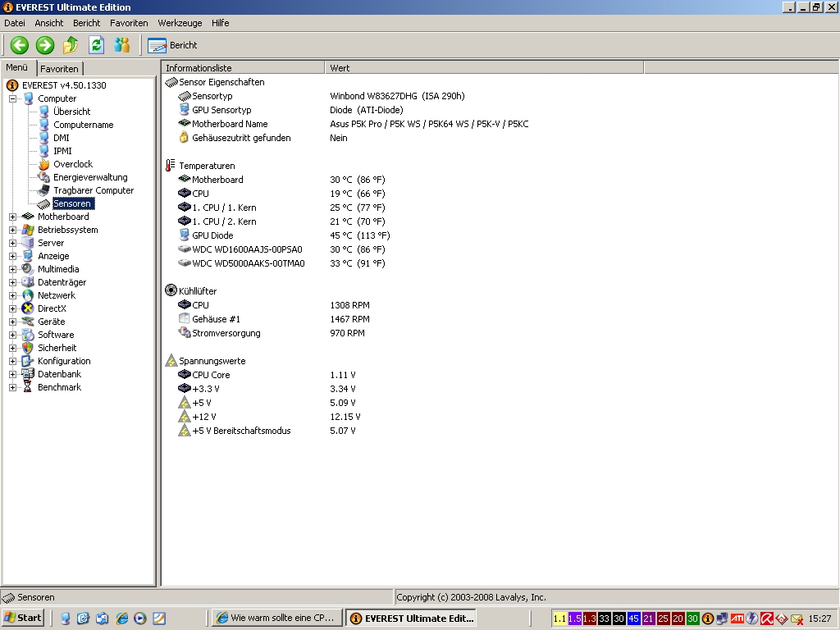Open the Ansicht menu
The image size is (840, 630).
click(48, 23)
